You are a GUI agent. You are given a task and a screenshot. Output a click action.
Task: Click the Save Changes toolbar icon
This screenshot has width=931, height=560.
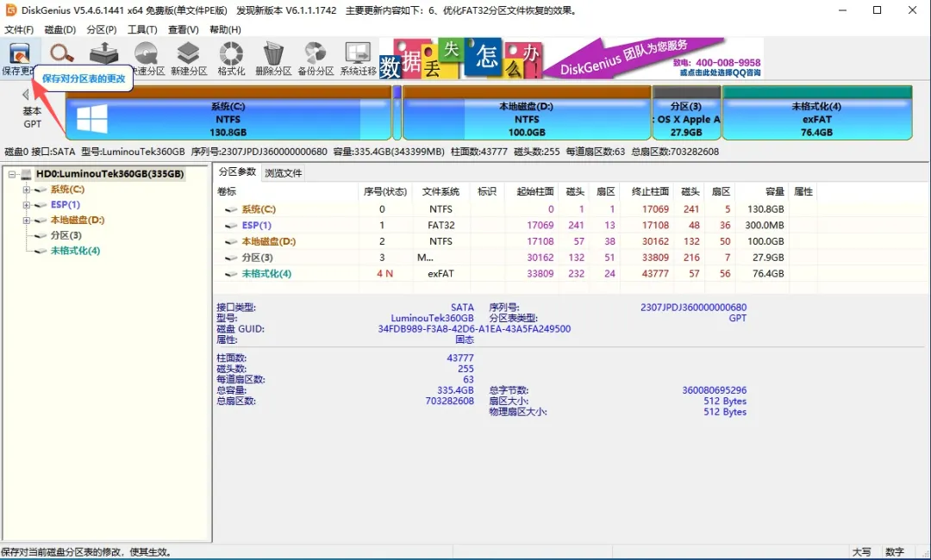20,58
